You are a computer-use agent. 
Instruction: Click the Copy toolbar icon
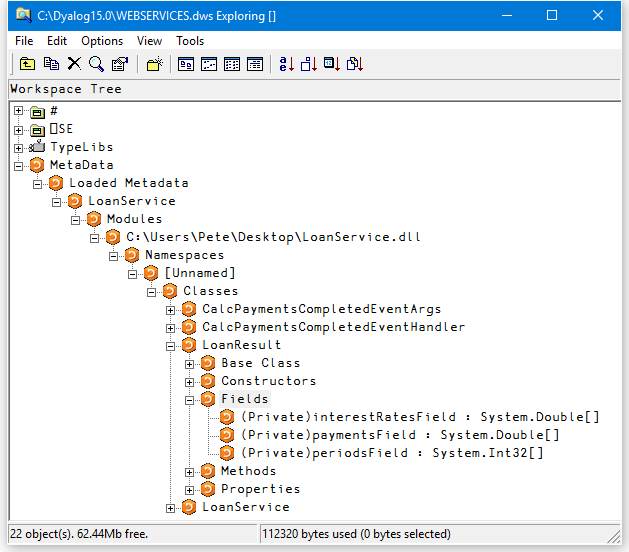pyautogui.click(x=51, y=64)
